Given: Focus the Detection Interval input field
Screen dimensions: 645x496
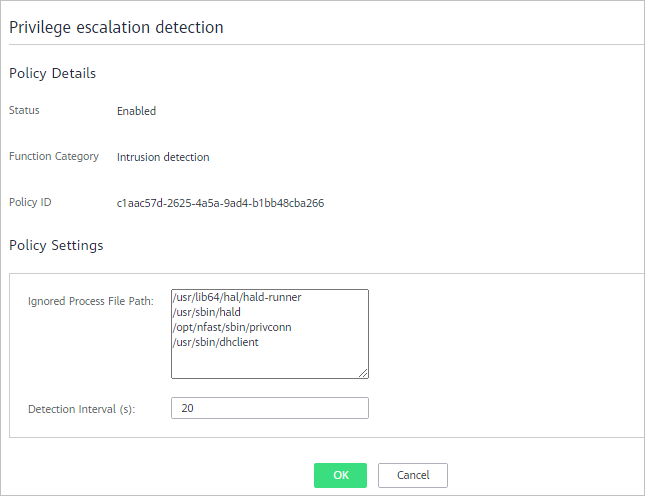Looking at the screenshot, I should tap(270, 408).
